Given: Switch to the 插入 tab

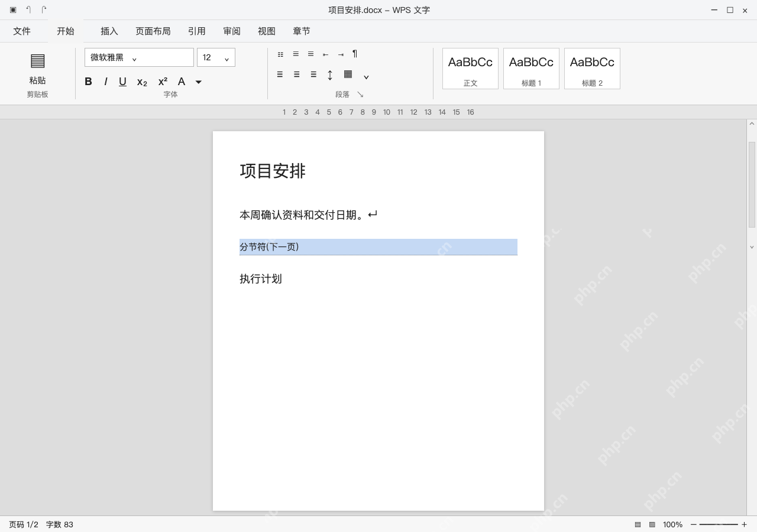Looking at the screenshot, I should 109,31.
